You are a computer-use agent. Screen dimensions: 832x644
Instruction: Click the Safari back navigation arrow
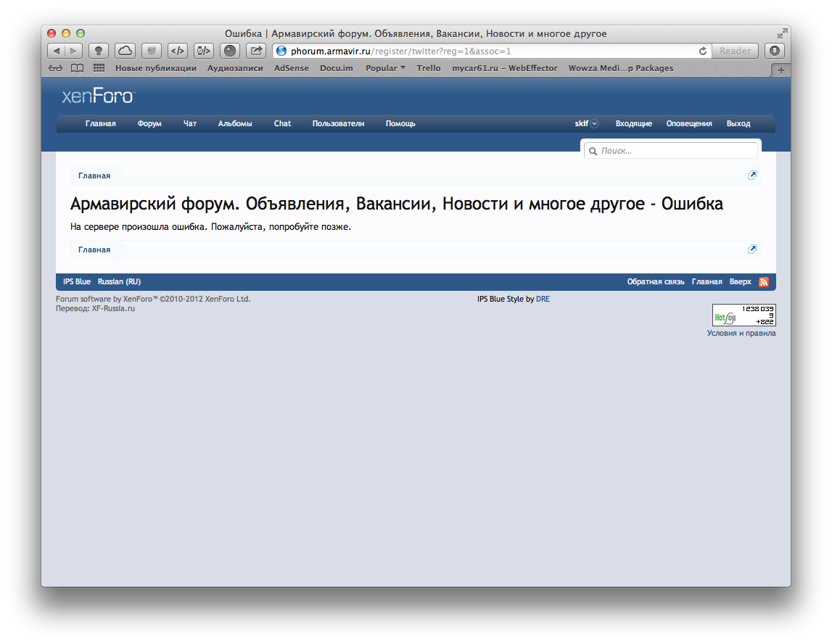(57, 51)
